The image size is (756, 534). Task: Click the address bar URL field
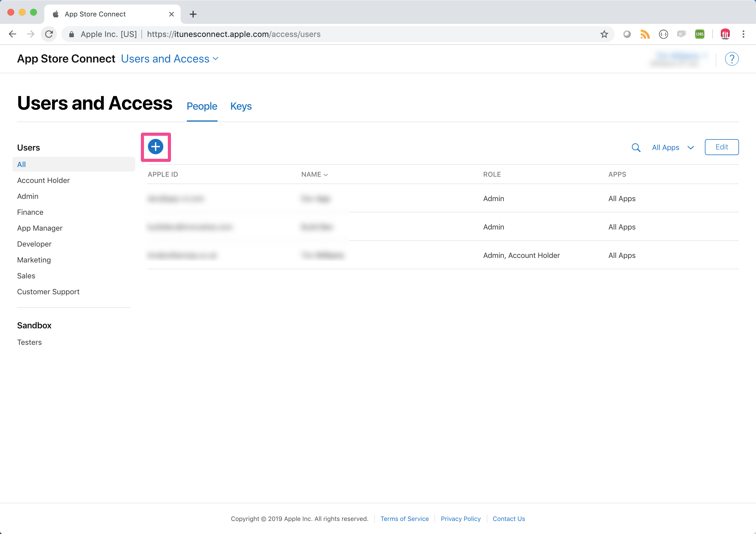(337, 34)
